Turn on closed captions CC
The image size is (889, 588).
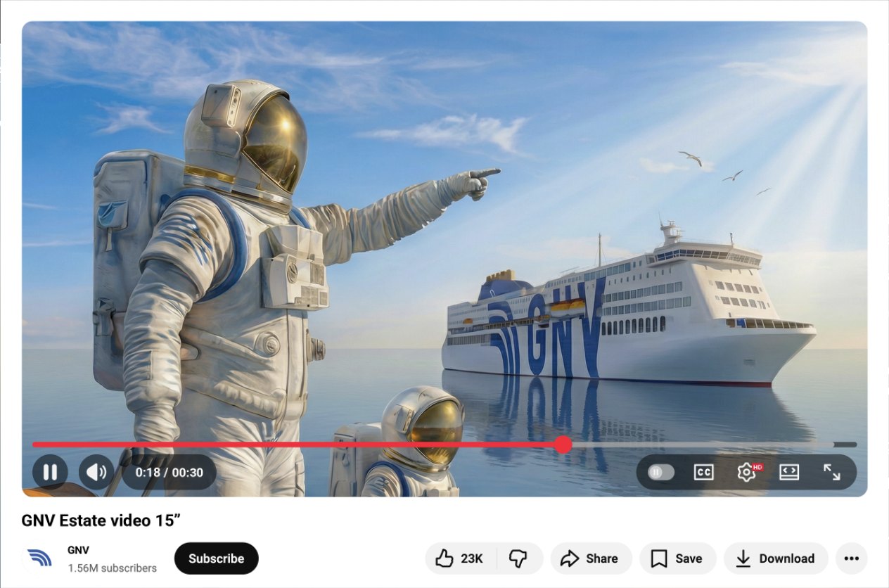tap(703, 473)
